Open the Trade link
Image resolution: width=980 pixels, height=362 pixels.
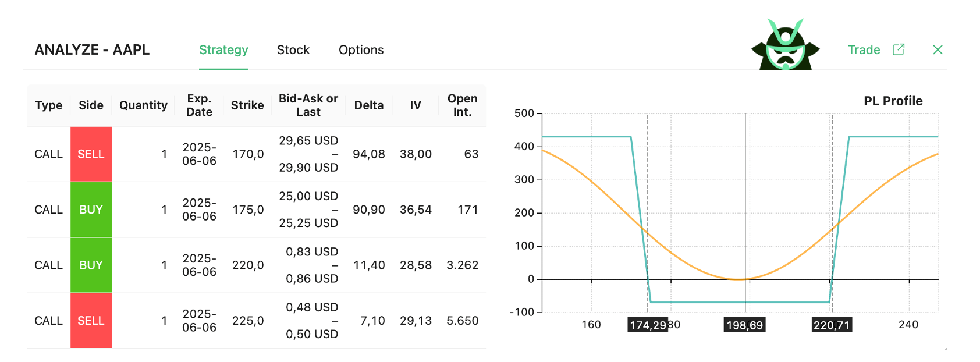click(x=864, y=50)
